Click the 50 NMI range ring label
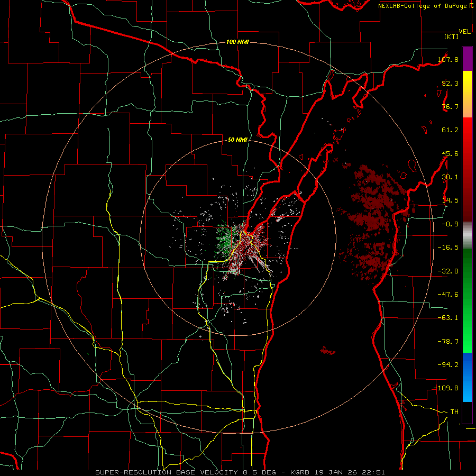This screenshot has width=476, height=476. [x=237, y=140]
